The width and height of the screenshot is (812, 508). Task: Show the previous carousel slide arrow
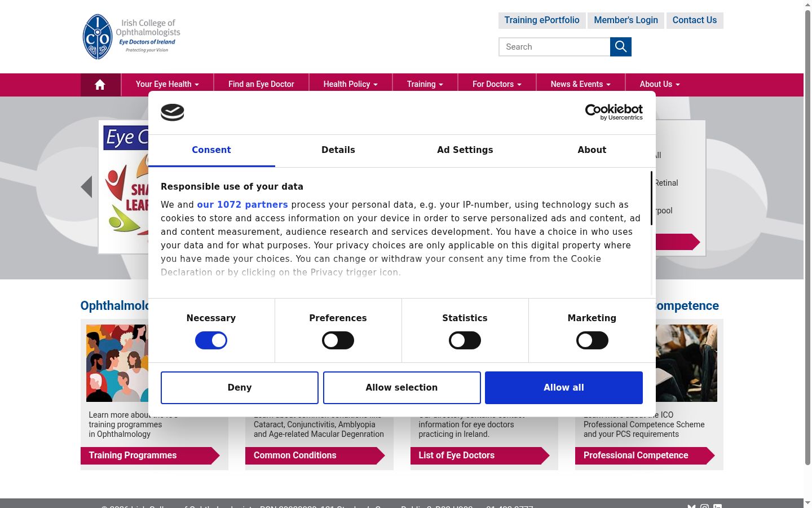pyautogui.click(x=86, y=187)
